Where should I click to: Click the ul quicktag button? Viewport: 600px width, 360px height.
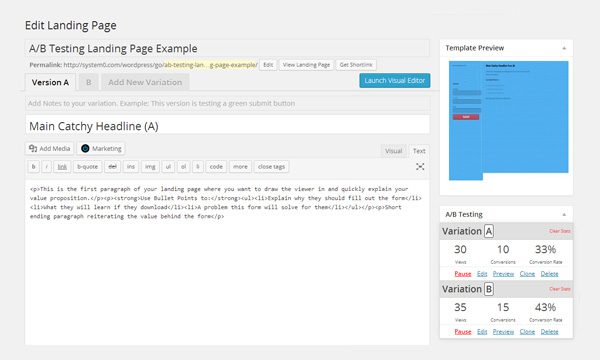tap(168, 167)
